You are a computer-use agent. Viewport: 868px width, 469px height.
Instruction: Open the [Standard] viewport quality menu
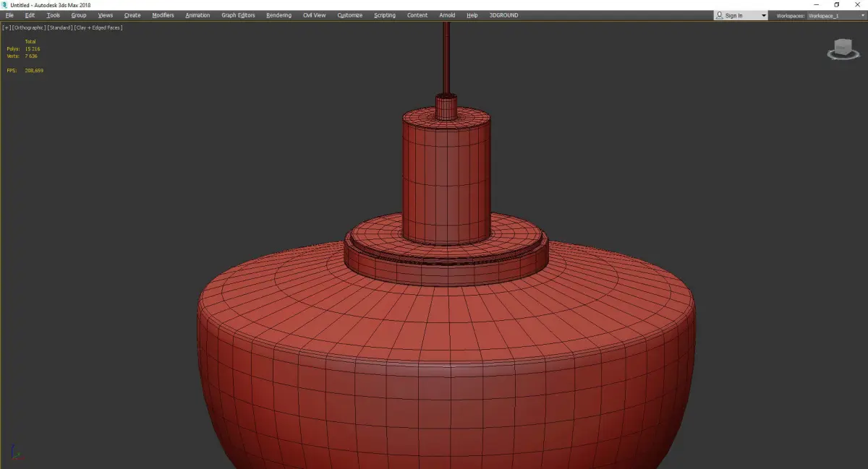tap(59, 27)
